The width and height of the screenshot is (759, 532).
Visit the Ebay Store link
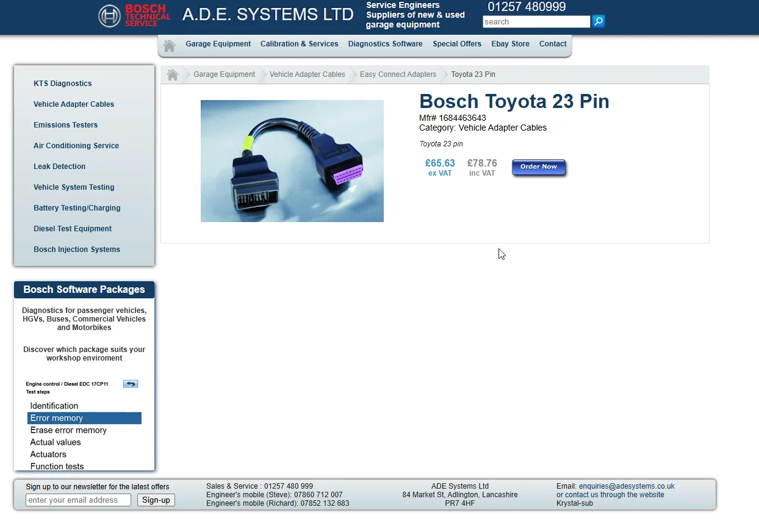[510, 44]
